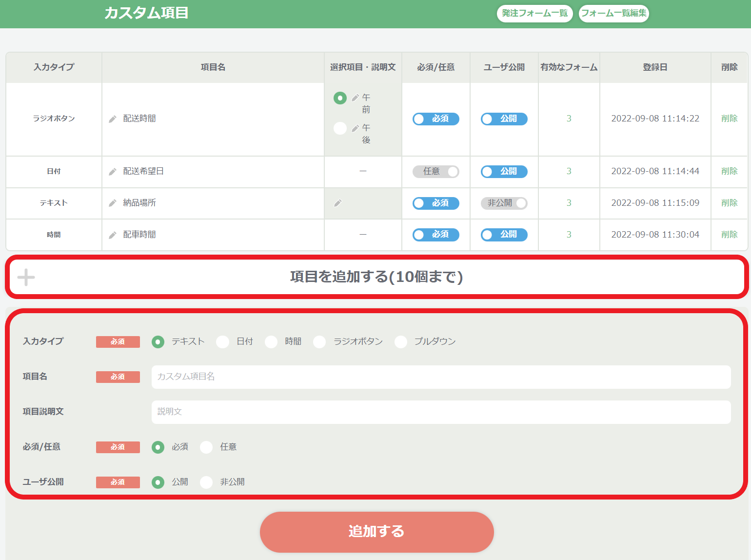Viewport: 751px width, 560px height.
Task: Click the plus icon on the add item bar
Action: coord(26,277)
